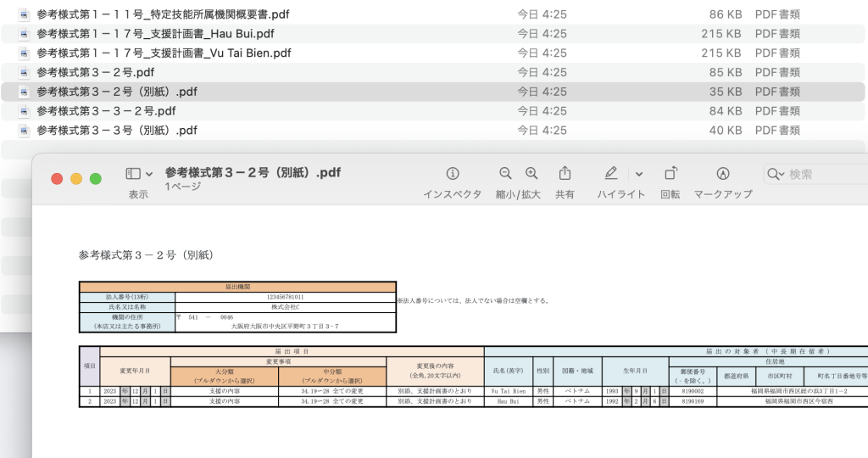
Task: Expand the sidebar view chevron dropdown
Action: coord(149,175)
